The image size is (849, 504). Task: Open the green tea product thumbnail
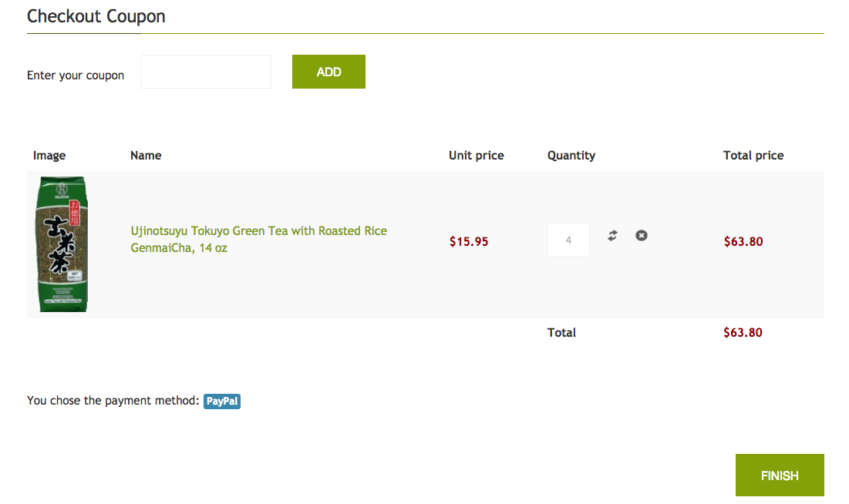62,244
